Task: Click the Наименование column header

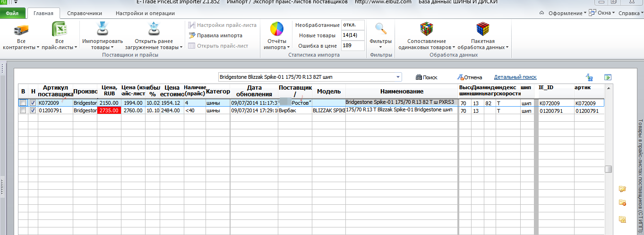Action: point(402,91)
